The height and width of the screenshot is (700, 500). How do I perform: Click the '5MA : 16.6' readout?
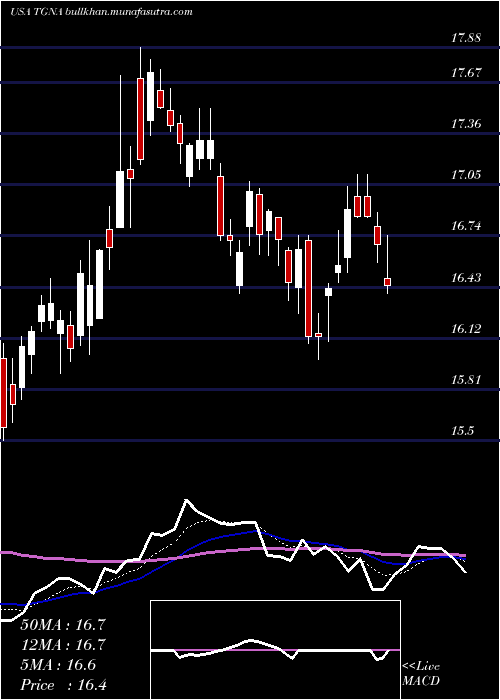(58, 665)
